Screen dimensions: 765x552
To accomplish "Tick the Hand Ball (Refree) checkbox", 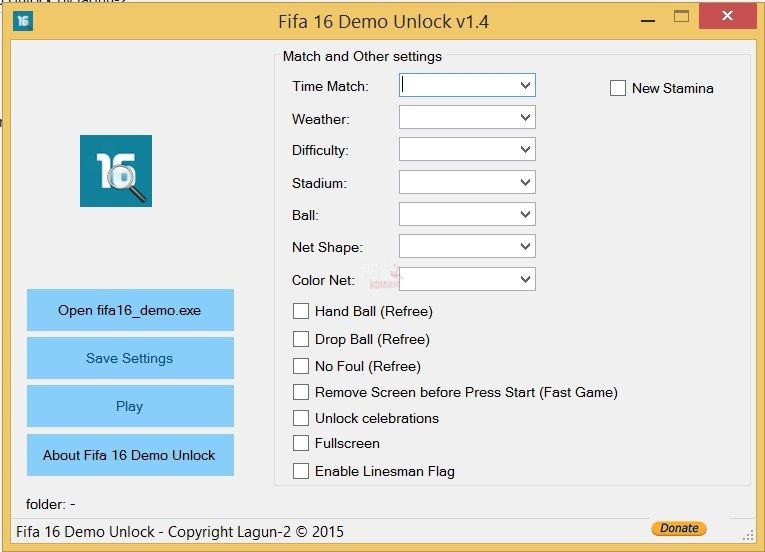I will 301,311.
